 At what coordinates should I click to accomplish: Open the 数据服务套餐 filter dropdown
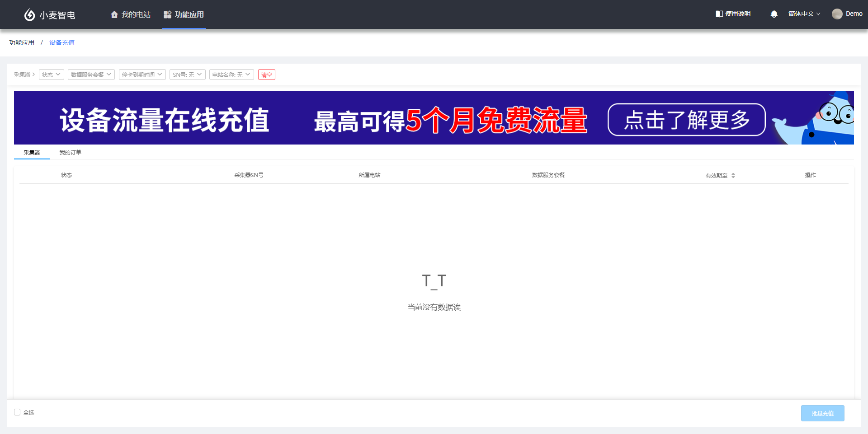tap(91, 75)
